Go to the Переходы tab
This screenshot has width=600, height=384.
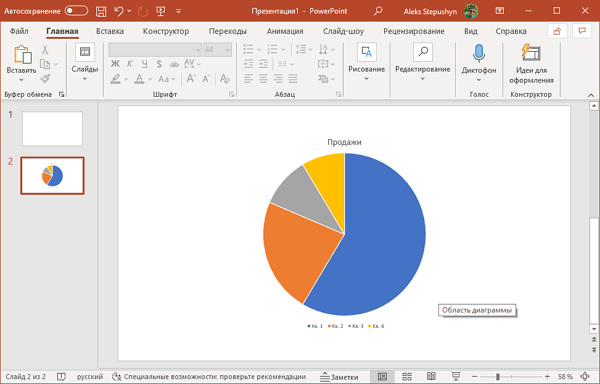pyautogui.click(x=228, y=31)
